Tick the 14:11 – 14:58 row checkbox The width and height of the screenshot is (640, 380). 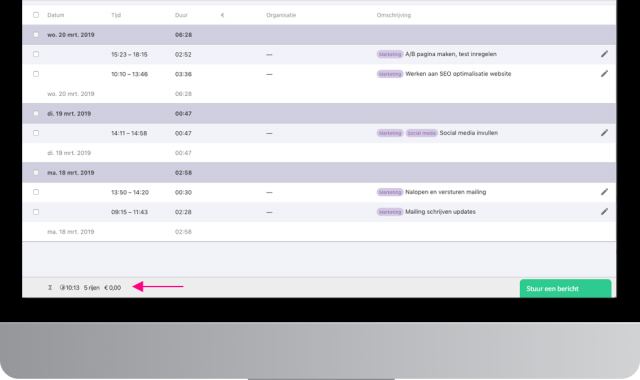click(x=36, y=133)
